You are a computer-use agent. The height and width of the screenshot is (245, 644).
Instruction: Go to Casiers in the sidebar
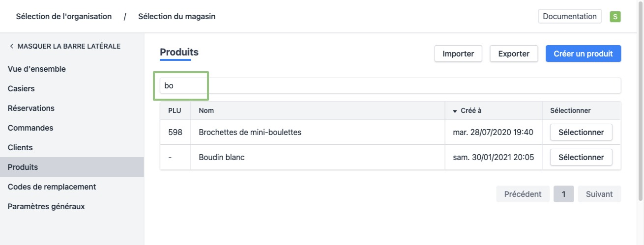coord(21,89)
